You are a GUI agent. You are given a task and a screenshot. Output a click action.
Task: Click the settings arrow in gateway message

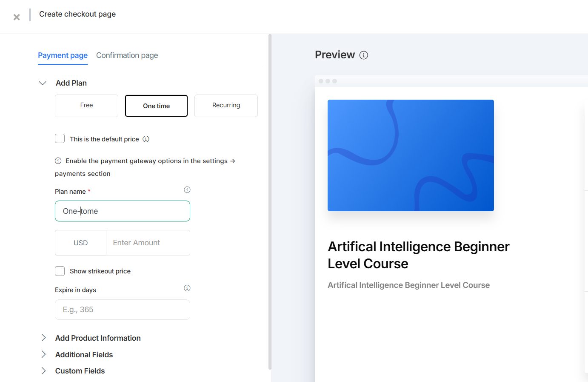(x=233, y=161)
